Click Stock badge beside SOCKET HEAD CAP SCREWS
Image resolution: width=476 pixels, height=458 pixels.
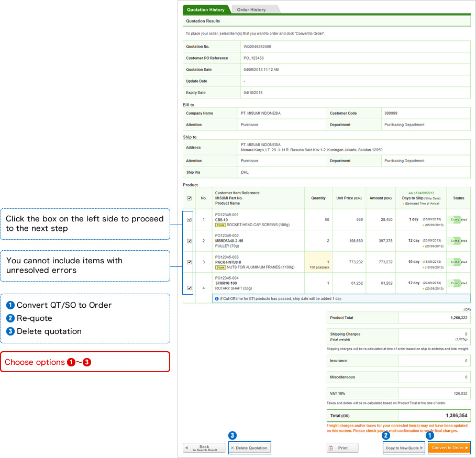[220, 225]
